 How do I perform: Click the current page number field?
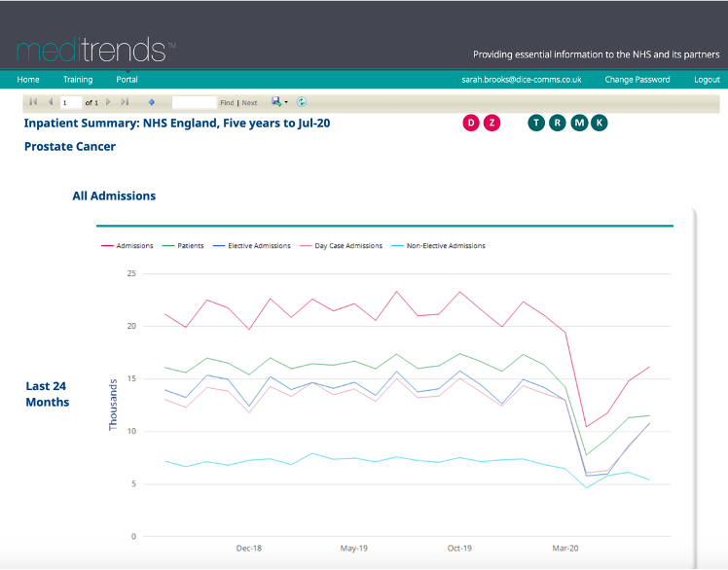point(71,102)
